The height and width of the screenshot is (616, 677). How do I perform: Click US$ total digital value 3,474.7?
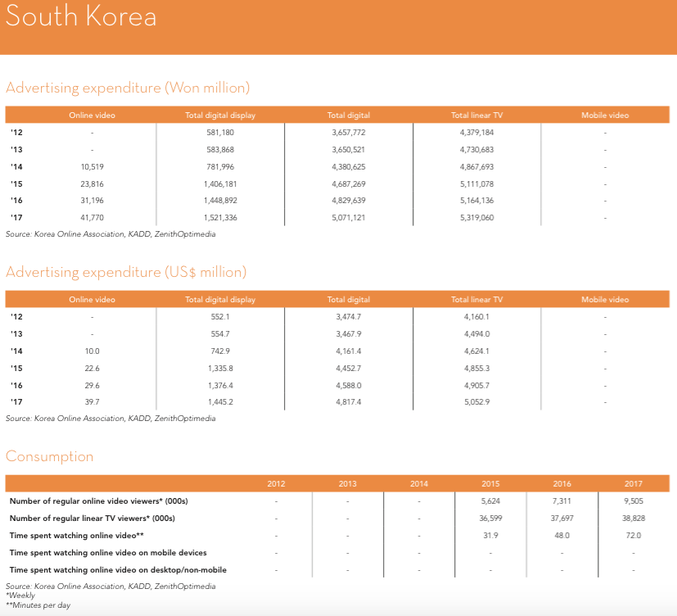pos(349,317)
